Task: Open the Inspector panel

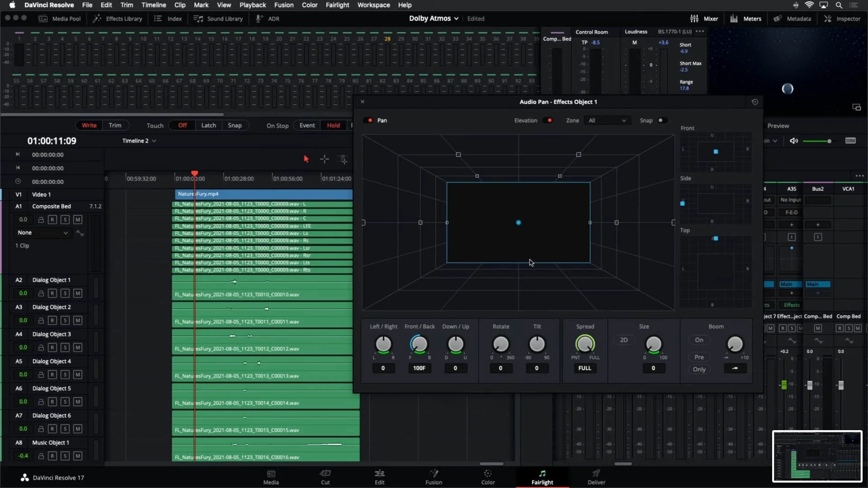Action: pos(842,19)
